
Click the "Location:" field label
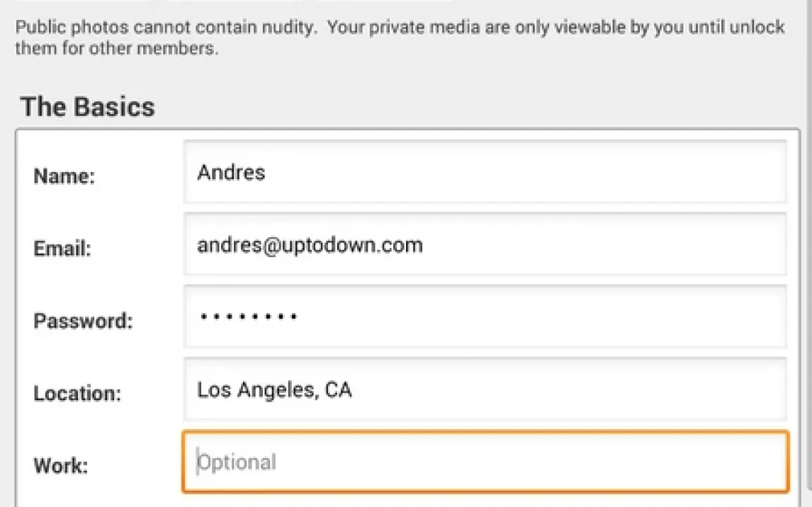tap(77, 393)
